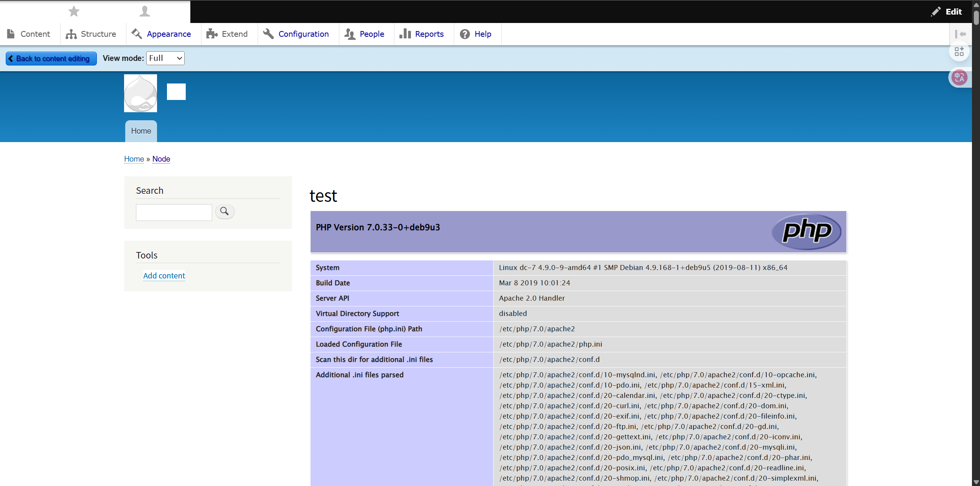Click the Node breadcrumb link
Image resolution: width=980 pixels, height=486 pixels.
pyautogui.click(x=161, y=159)
